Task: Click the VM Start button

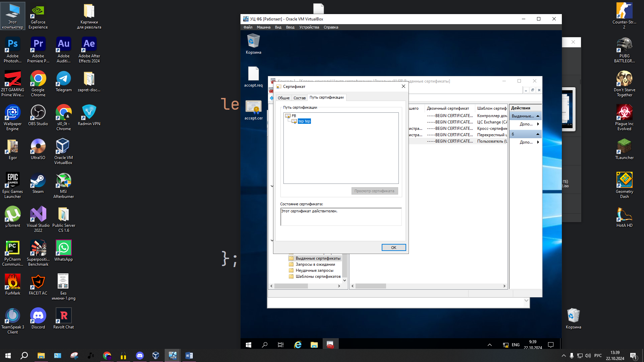Action: 249,345
